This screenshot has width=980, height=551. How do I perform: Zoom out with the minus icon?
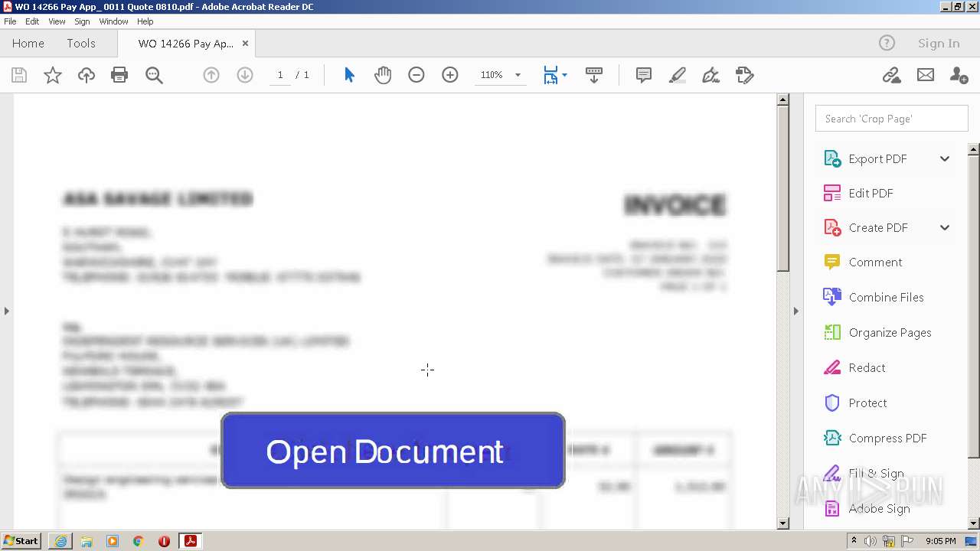tap(416, 75)
